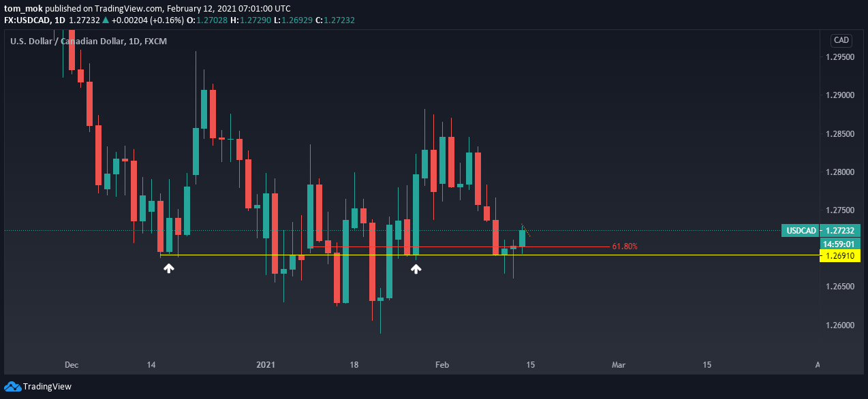Click the chart title U.S. Dollar / Canadian Dollar
This screenshot has width=868, height=399.
pyautogui.click(x=67, y=42)
